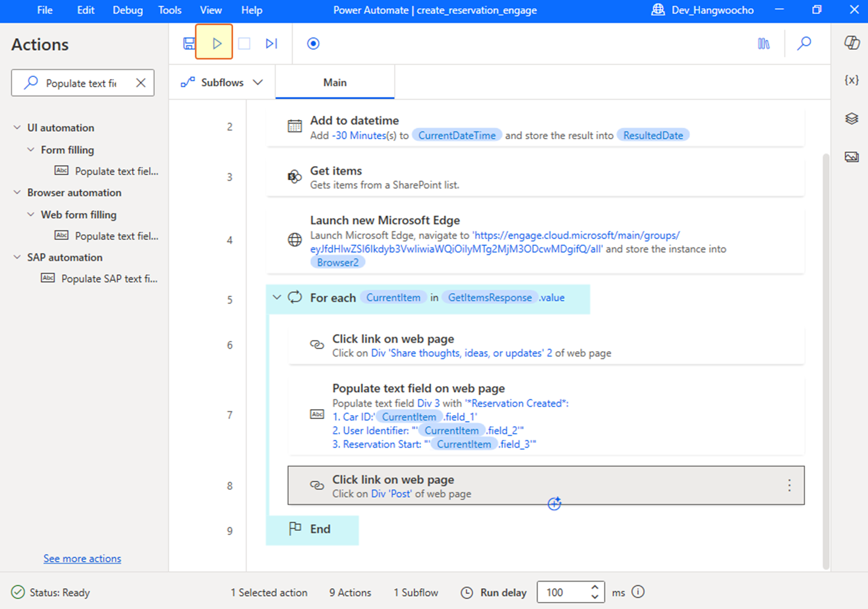Open the File menu

tap(45, 10)
